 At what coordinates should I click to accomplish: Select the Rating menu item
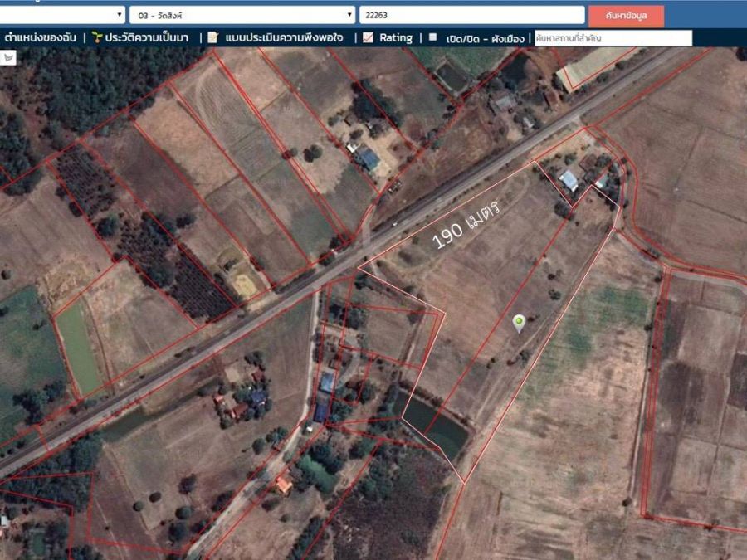tap(395, 37)
